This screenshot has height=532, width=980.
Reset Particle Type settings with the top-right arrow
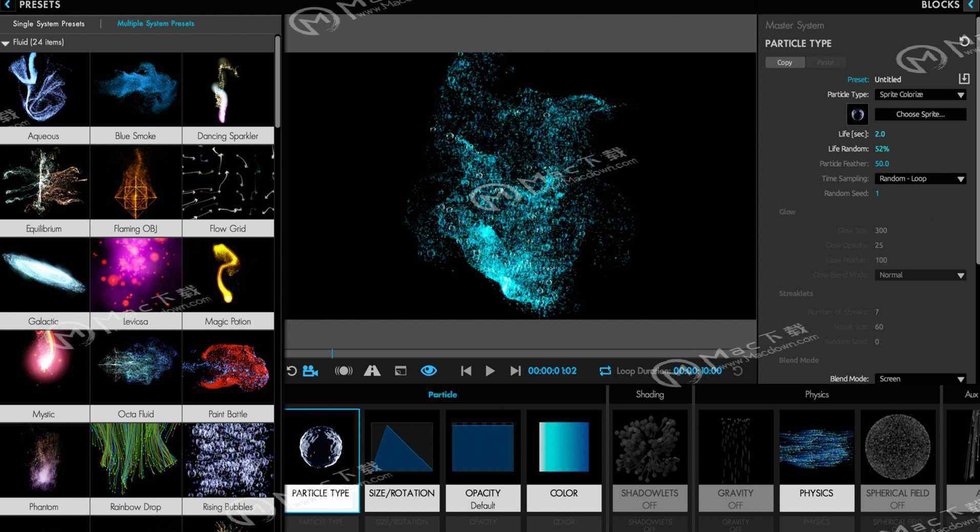(964, 41)
